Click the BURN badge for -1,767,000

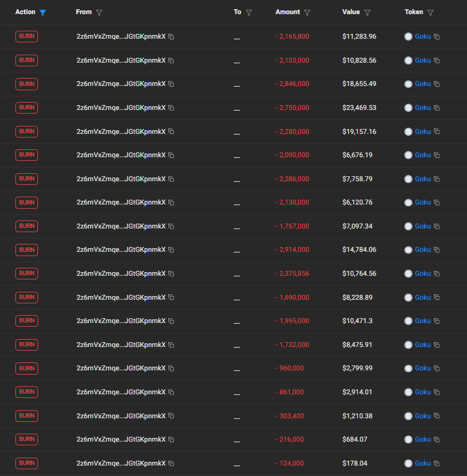coord(26,226)
